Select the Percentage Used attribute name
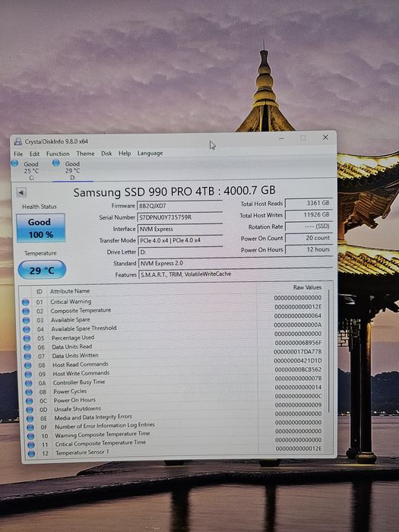The image size is (399, 532). pos(73,337)
